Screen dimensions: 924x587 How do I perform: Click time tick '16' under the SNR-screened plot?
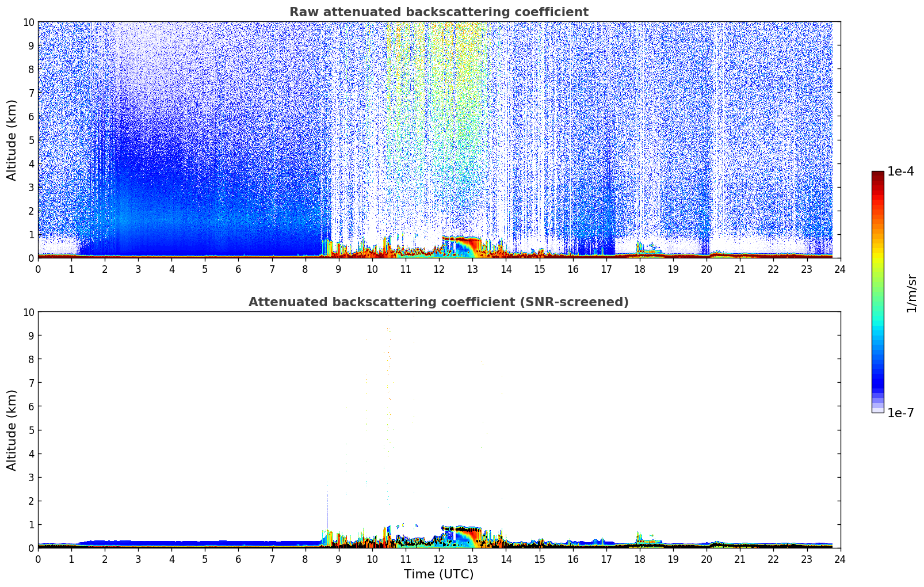click(573, 559)
